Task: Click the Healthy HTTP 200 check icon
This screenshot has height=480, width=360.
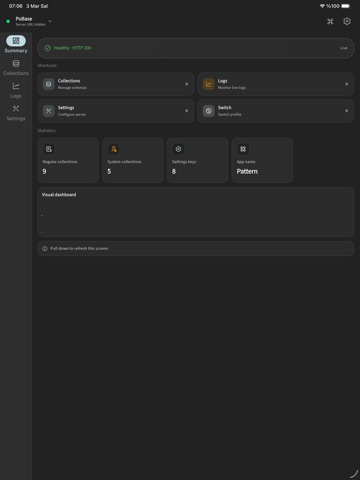Action: (47, 48)
